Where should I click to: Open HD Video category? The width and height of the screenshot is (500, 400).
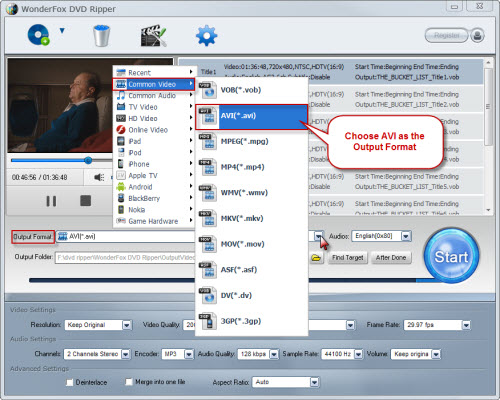pos(154,118)
